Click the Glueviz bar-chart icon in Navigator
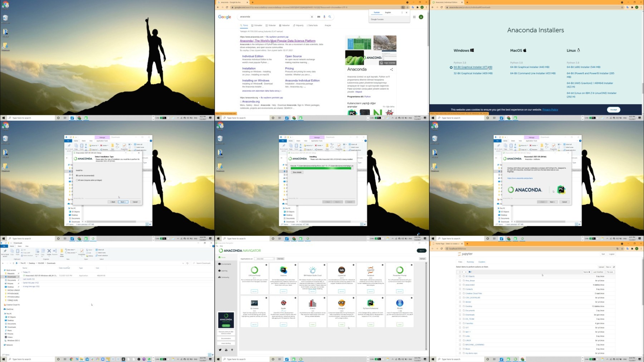Viewport: 644px width, 362px height. click(312, 303)
